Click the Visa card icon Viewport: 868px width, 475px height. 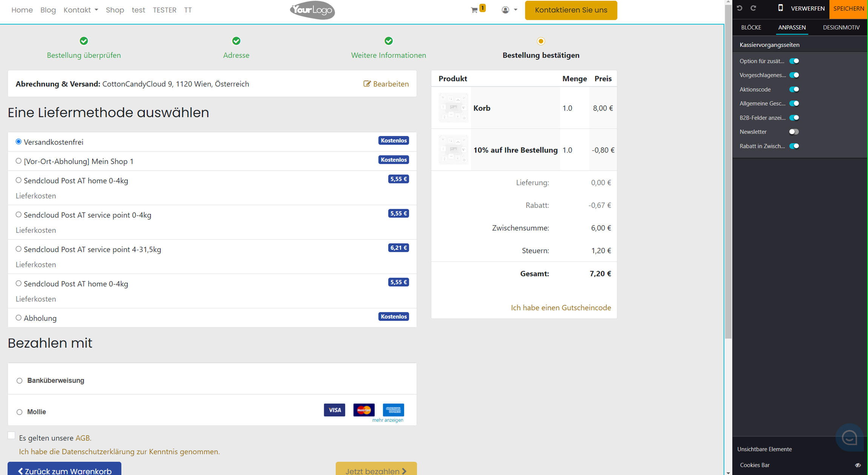coord(334,410)
